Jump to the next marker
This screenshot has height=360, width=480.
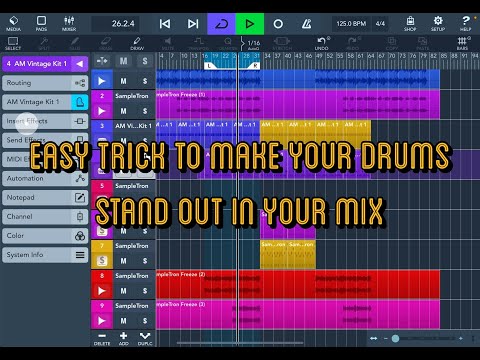tap(193, 24)
